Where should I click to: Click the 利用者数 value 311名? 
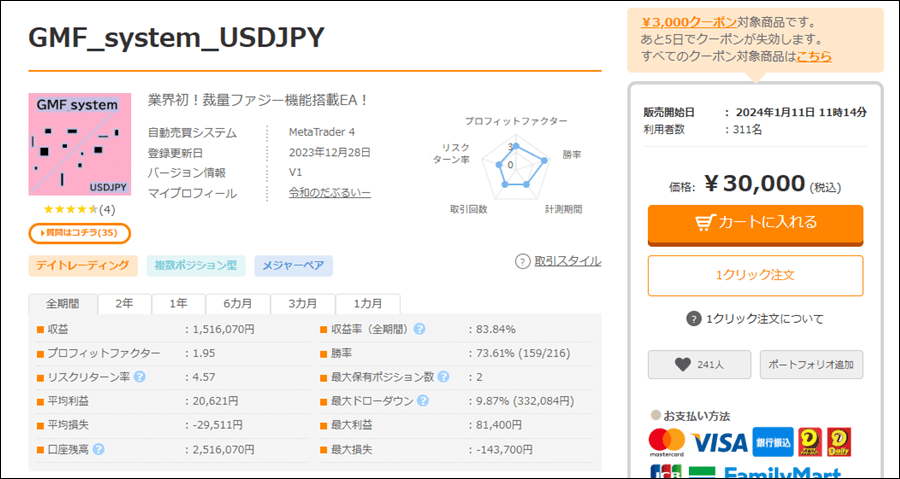748,130
